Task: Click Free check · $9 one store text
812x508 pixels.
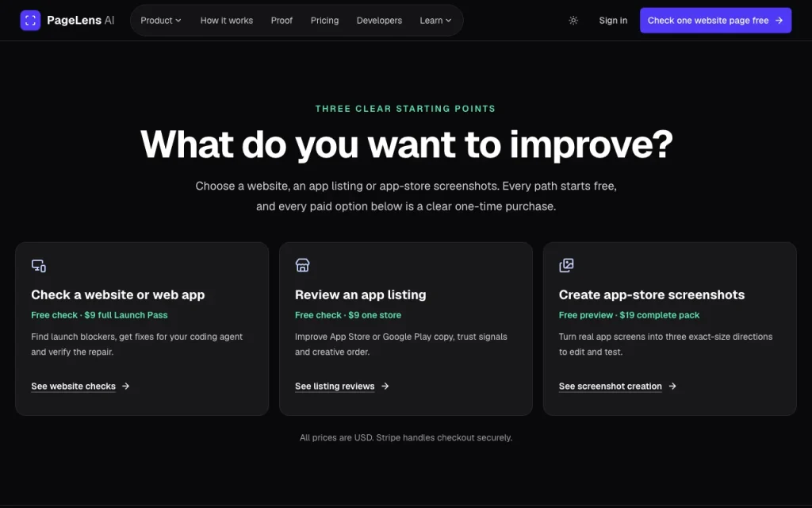Action: tap(348, 315)
